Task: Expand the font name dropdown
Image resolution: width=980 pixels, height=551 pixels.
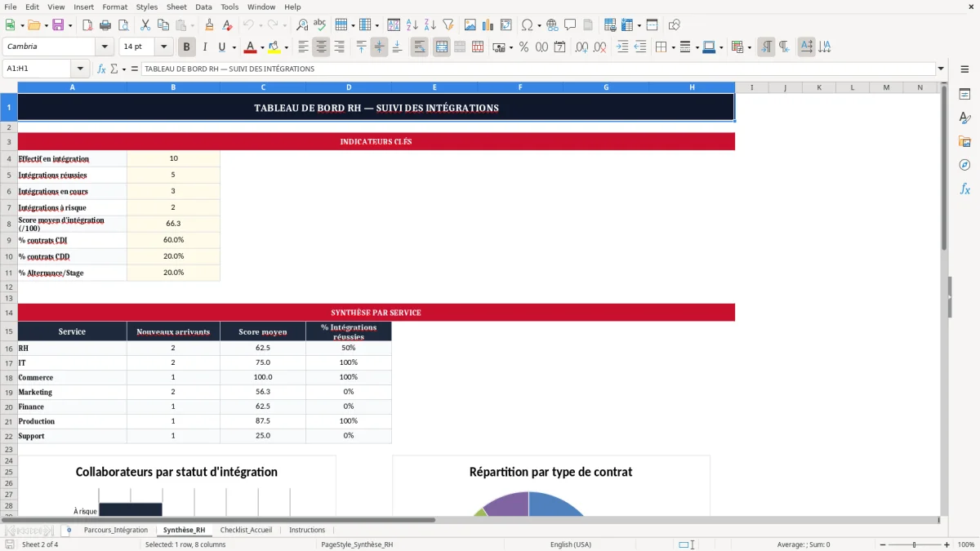Action: 105,47
